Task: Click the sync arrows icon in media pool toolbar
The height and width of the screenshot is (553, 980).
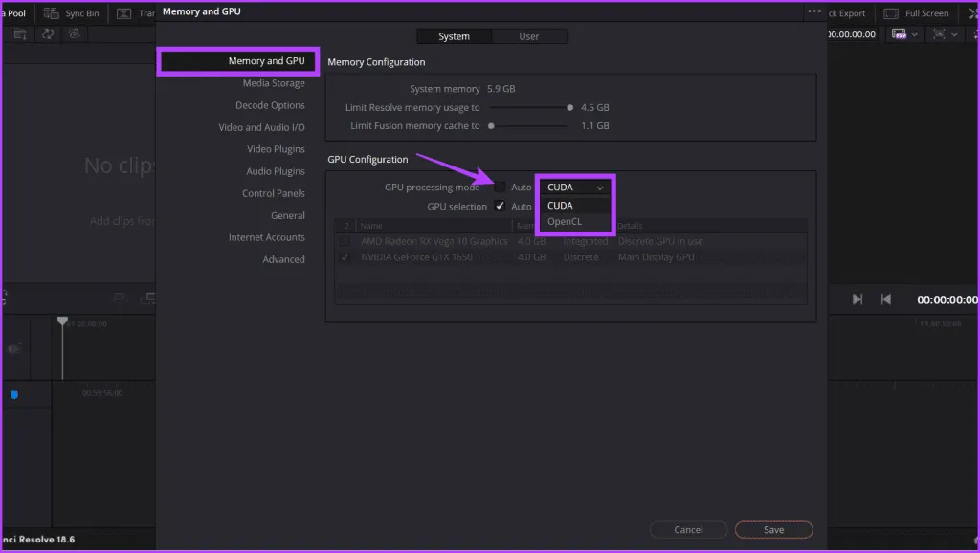Action: coord(47,33)
